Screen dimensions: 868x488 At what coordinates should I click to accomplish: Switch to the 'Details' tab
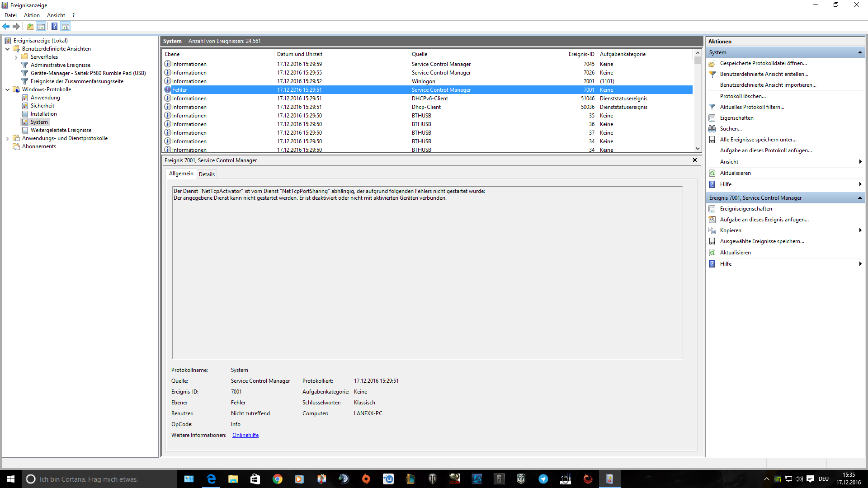(x=207, y=174)
